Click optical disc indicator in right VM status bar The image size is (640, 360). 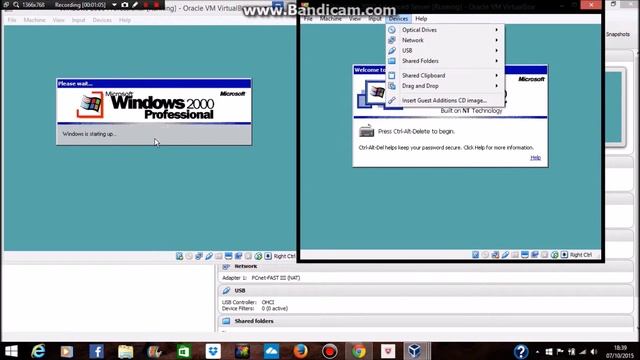coord(485,255)
